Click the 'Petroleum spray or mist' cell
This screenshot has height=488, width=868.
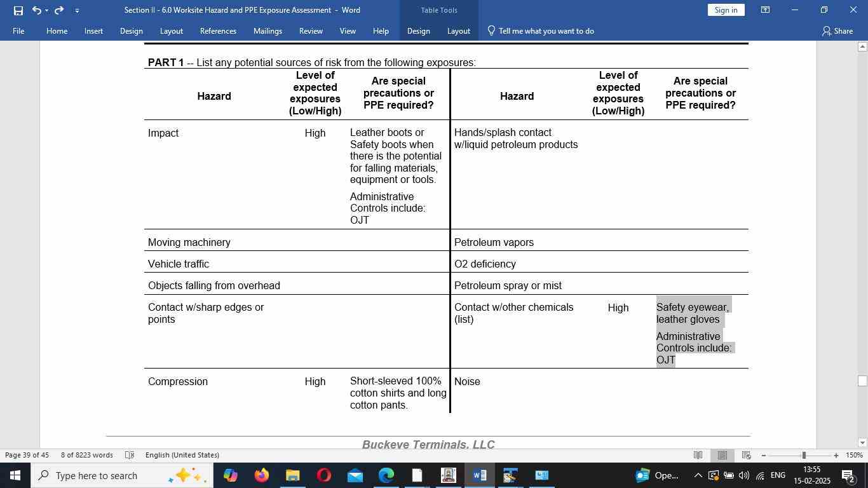click(x=508, y=286)
